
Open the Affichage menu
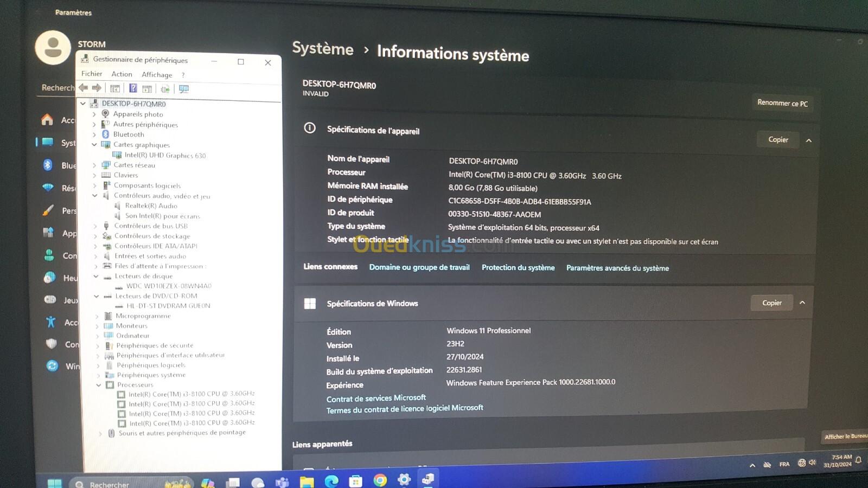[157, 75]
